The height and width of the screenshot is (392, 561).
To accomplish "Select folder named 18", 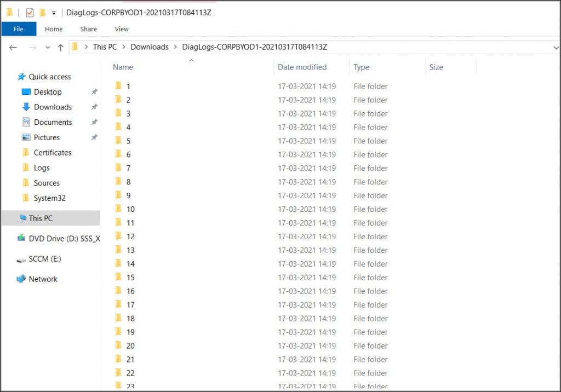I will pyautogui.click(x=130, y=319).
